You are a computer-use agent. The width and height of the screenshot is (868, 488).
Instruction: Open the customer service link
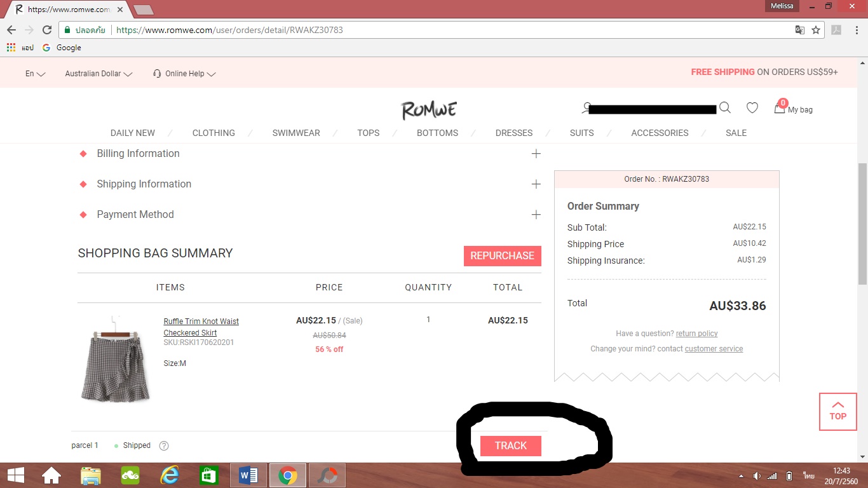(714, 349)
